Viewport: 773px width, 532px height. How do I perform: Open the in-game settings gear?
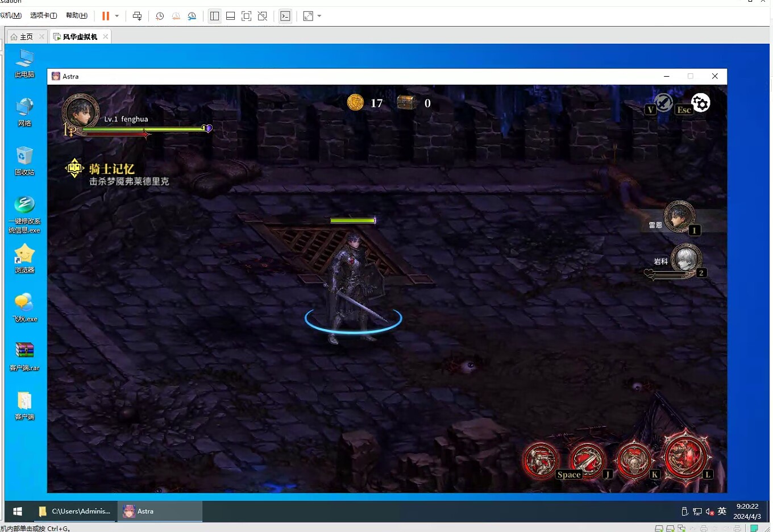pos(701,103)
